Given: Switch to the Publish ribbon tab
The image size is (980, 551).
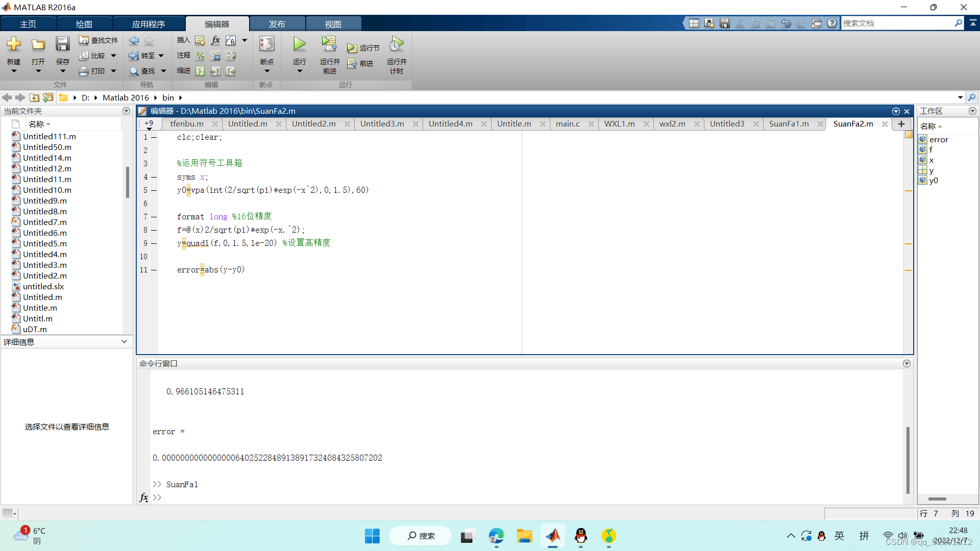Looking at the screenshot, I should click(277, 24).
